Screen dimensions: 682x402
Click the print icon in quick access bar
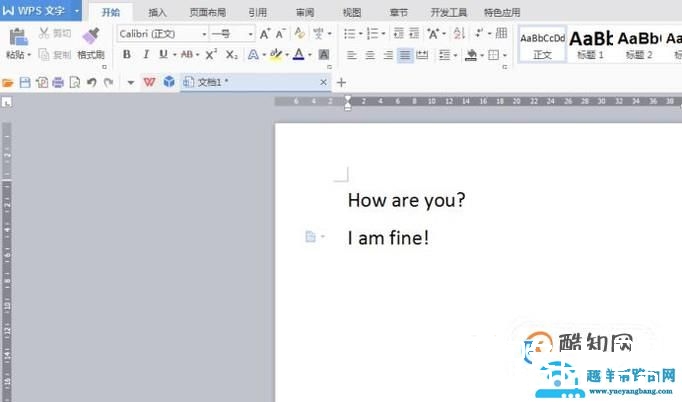coord(58,82)
